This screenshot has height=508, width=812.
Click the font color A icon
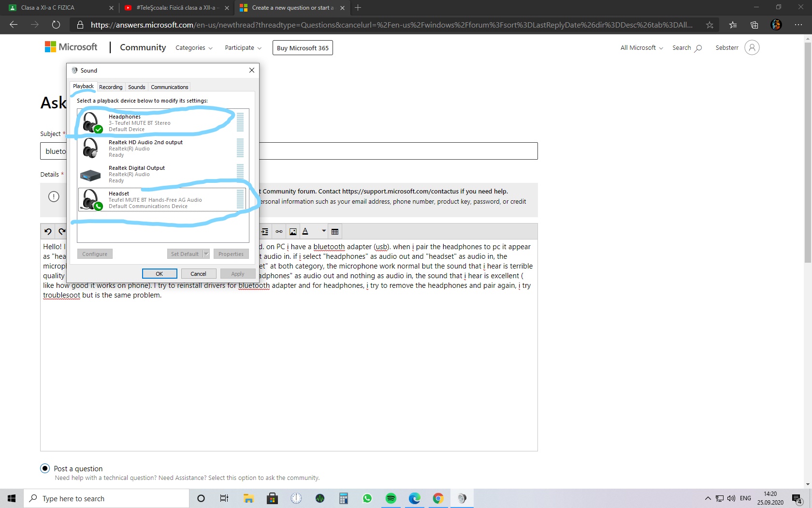coord(305,232)
